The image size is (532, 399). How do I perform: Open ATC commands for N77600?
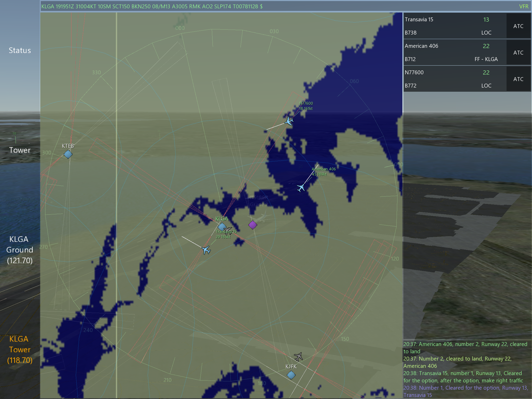tap(518, 79)
